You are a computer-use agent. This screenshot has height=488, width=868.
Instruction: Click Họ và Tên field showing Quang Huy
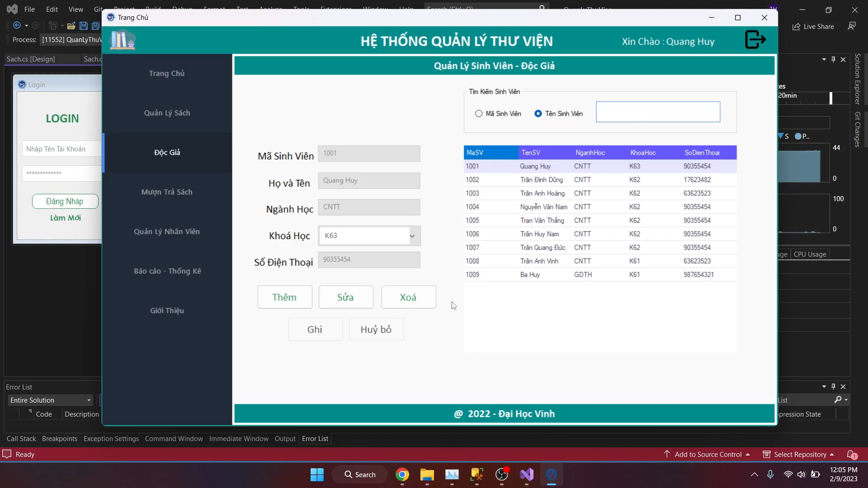(x=369, y=181)
